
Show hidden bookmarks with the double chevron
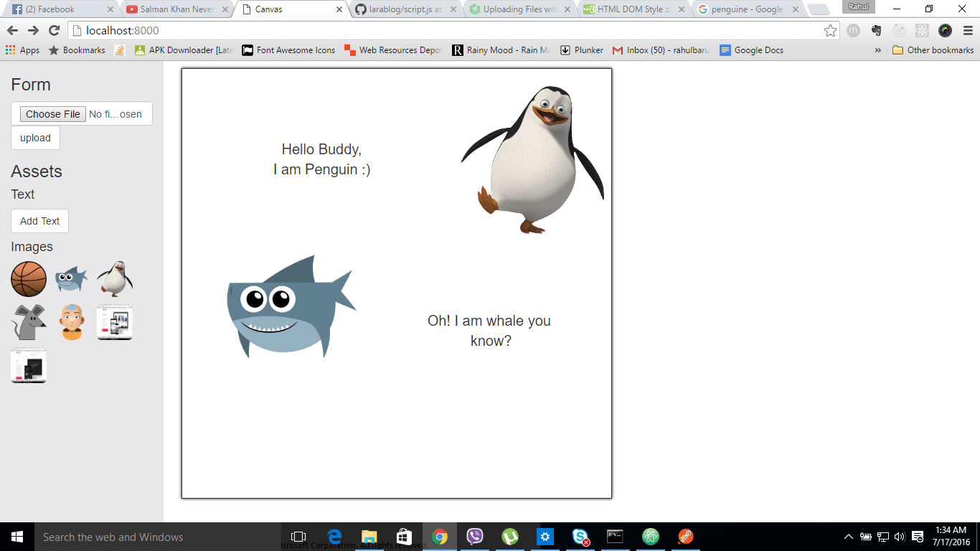[x=878, y=50]
